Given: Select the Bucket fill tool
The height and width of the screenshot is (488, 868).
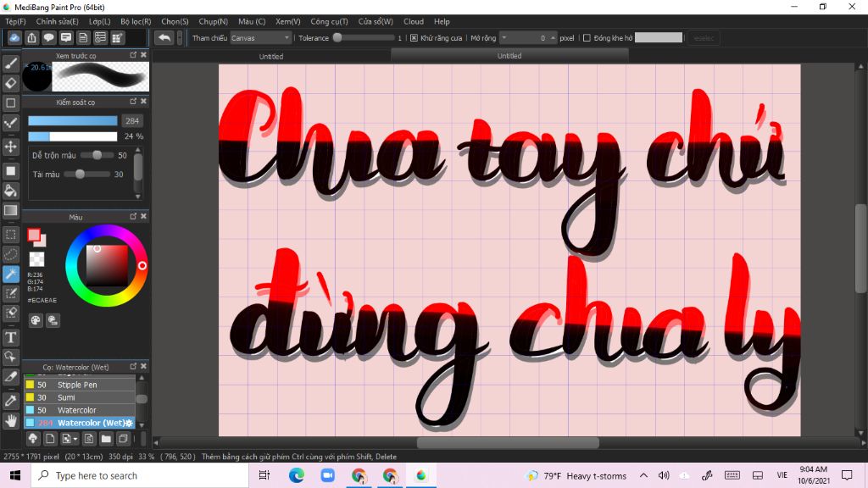Looking at the screenshot, I should pyautogui.click(x=10, y=191).
